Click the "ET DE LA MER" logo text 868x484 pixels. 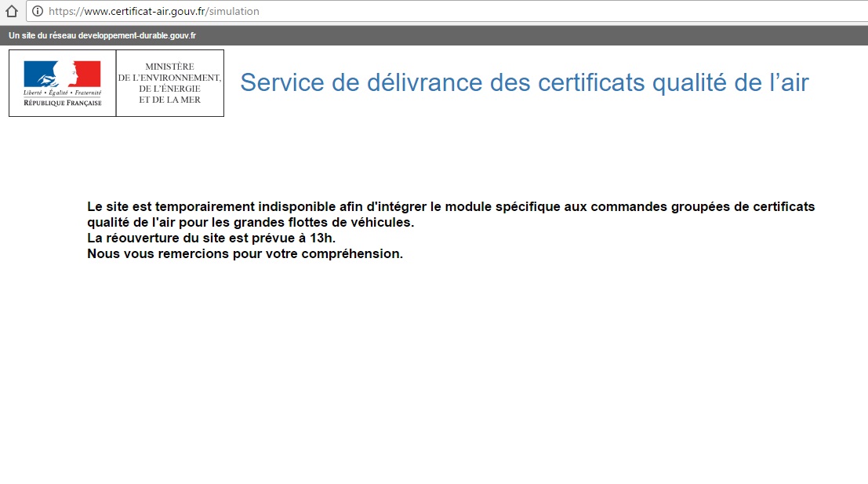tap(170, 100)
